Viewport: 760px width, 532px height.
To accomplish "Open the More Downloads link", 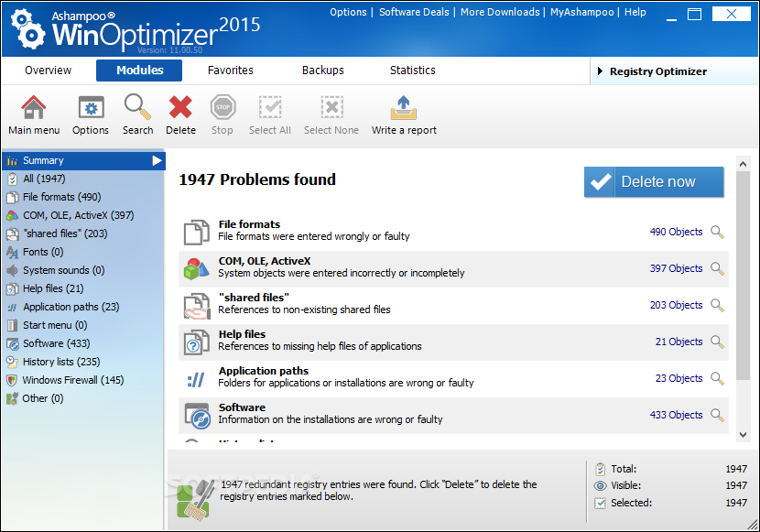I will pos(500,12).
